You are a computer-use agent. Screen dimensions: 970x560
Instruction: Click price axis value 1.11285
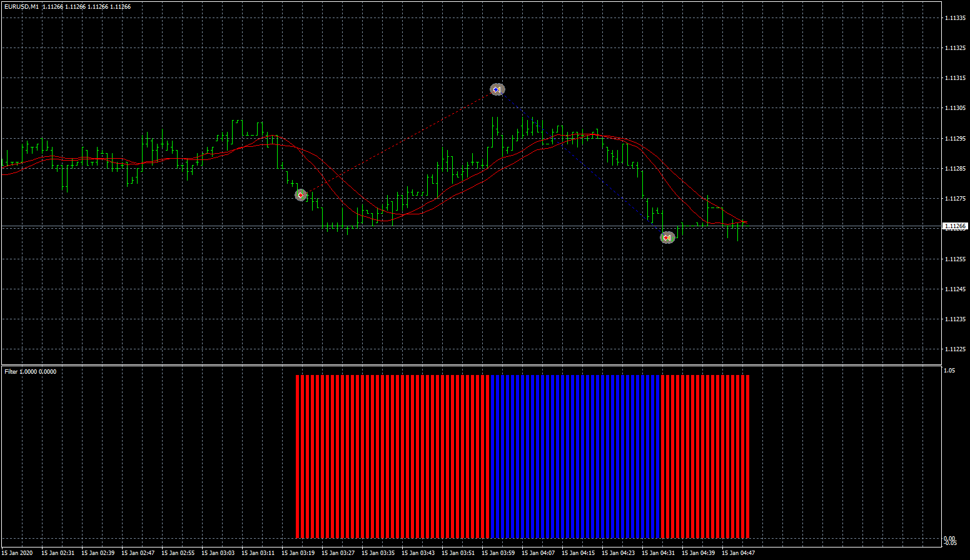[954, 168]
